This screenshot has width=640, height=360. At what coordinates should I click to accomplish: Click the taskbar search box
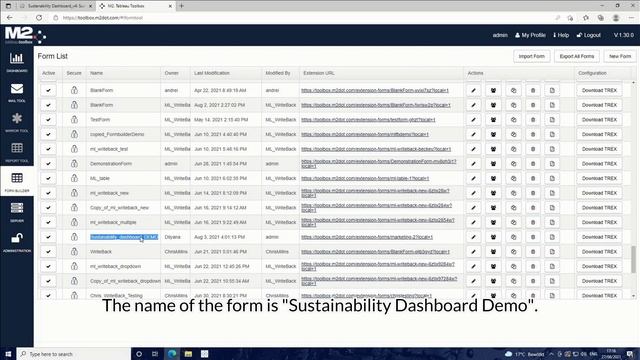pyautogui.click(x=73, y=354)
